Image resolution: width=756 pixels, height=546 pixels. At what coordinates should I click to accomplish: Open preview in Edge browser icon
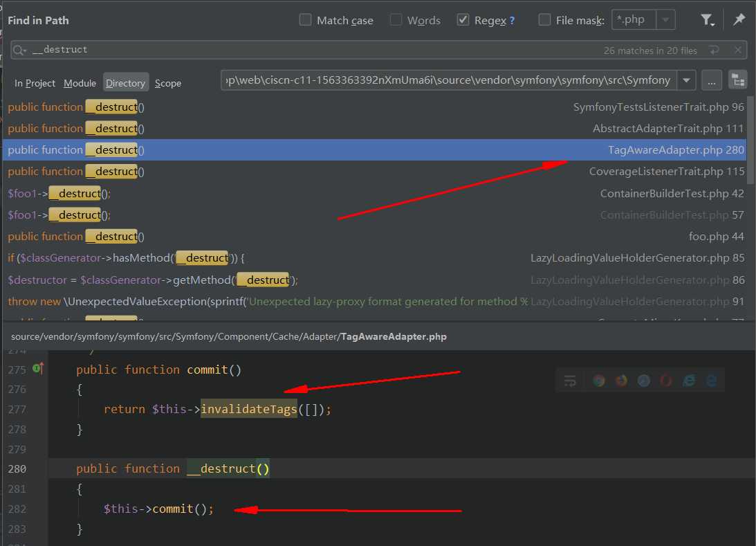[x=712, y=381]
